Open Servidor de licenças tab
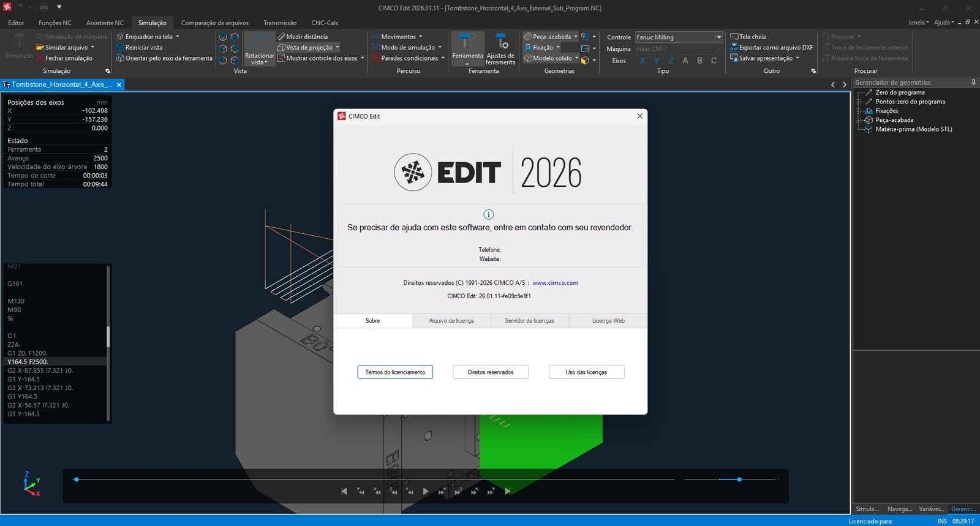This screenshot has height=526, width=980. (x=530, y=321)
